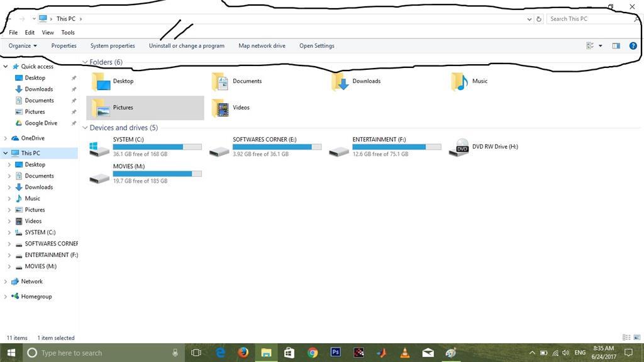Click Map network drive
644x362 pixels.
tap(262, 46)
